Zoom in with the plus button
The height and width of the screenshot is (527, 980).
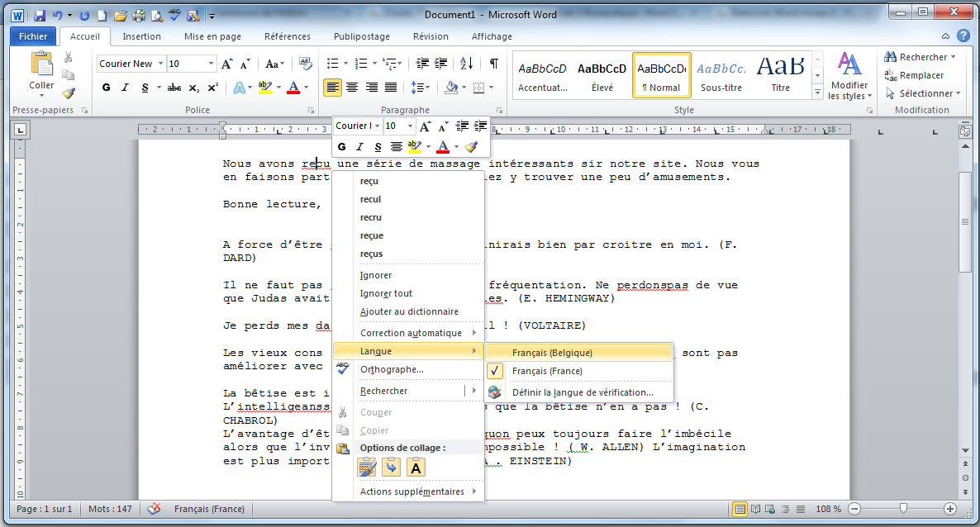(x=950, y=509)
